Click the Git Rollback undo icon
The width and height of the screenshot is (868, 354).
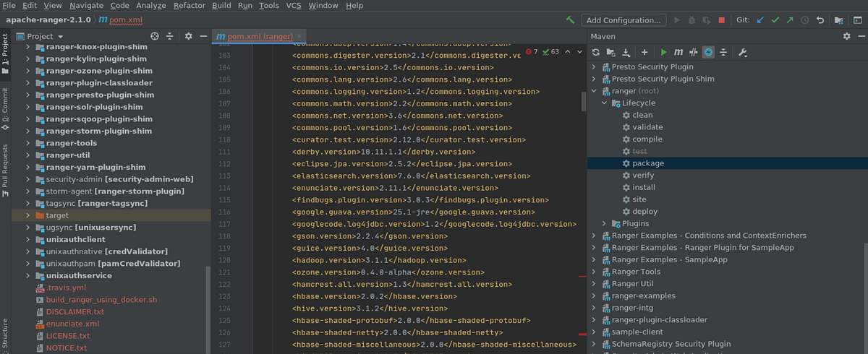coord(820,20)
